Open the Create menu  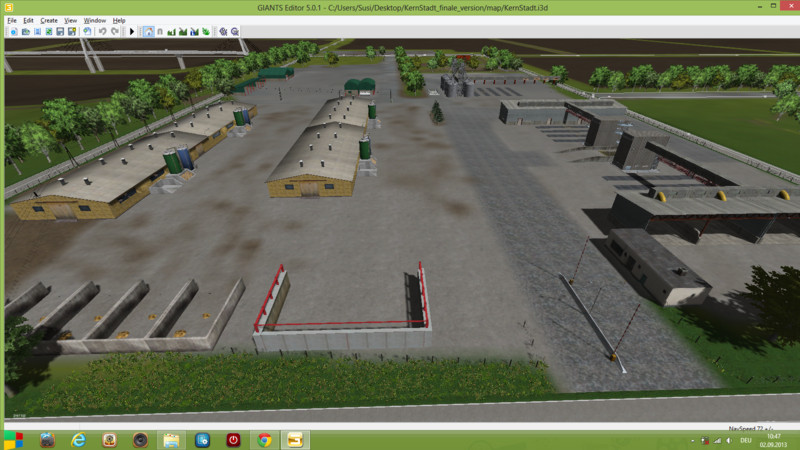(x=49, y=20)
